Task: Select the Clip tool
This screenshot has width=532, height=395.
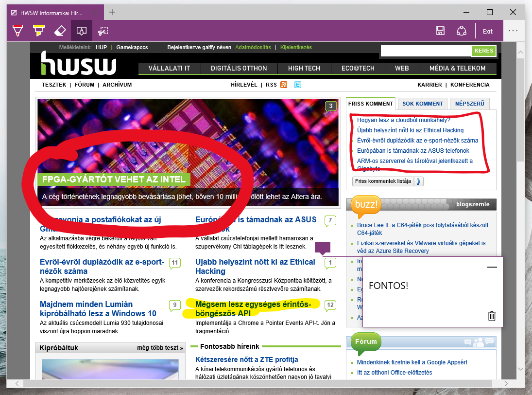Action: (103, 31)
